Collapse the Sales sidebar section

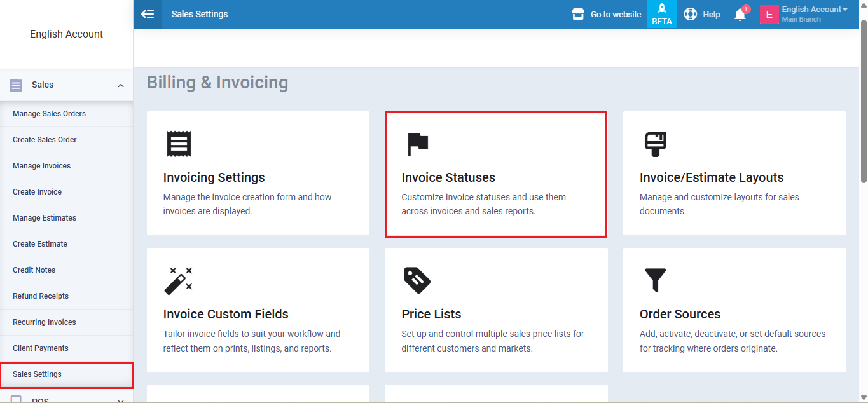(121, 85)
